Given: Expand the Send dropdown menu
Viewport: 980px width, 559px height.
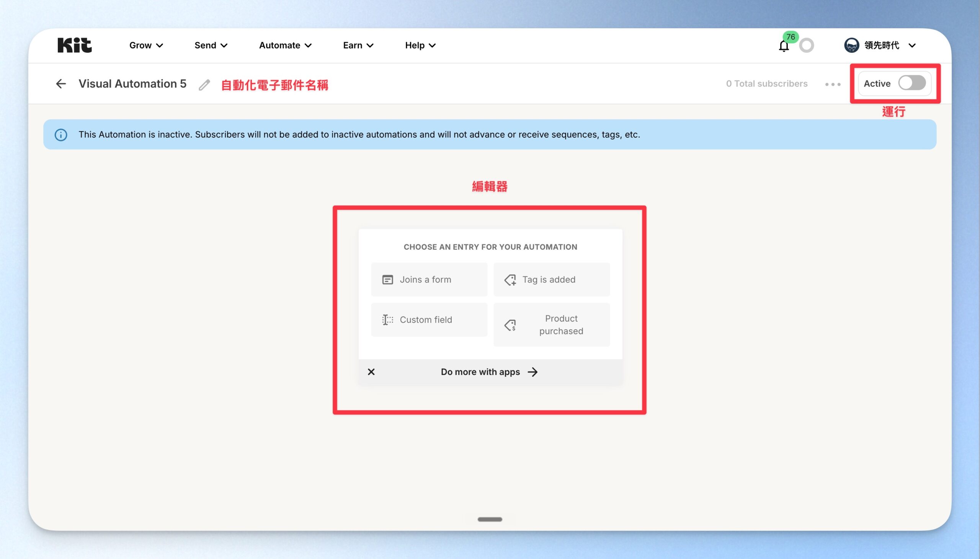Looking at the screenshot, I should pyautogui.click(x=211, y=45).
